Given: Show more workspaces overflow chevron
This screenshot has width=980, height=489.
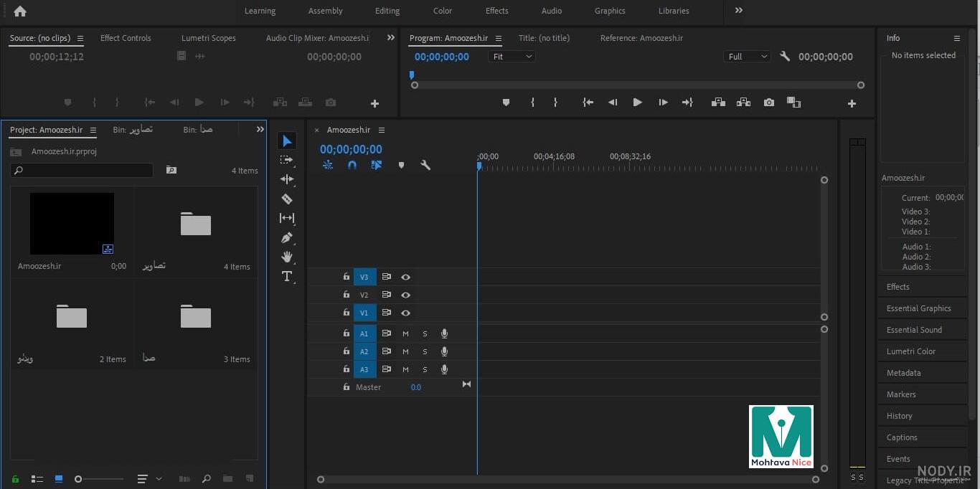Looking at the screenshot, I should [x=739, y=10].
